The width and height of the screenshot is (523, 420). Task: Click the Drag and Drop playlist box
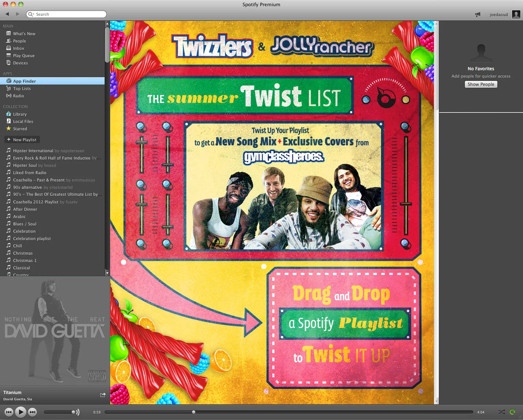(344, 328)
